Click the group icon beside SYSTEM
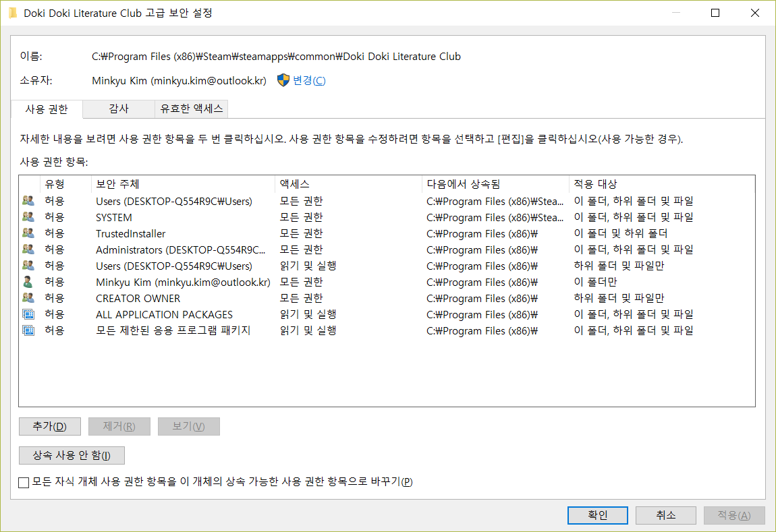Screen dimensions: 776x532 [28, 217]
